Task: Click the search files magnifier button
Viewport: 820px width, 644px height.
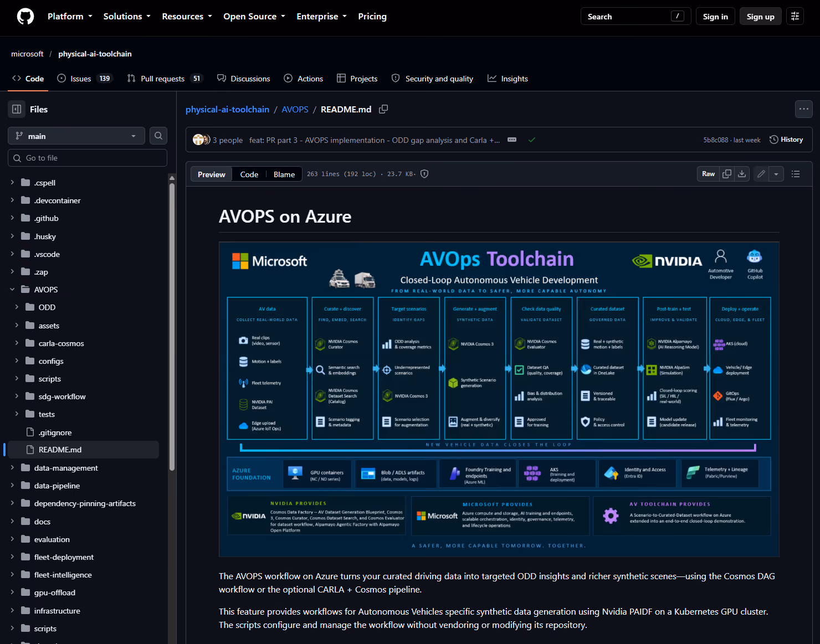Action: point(158,136)
